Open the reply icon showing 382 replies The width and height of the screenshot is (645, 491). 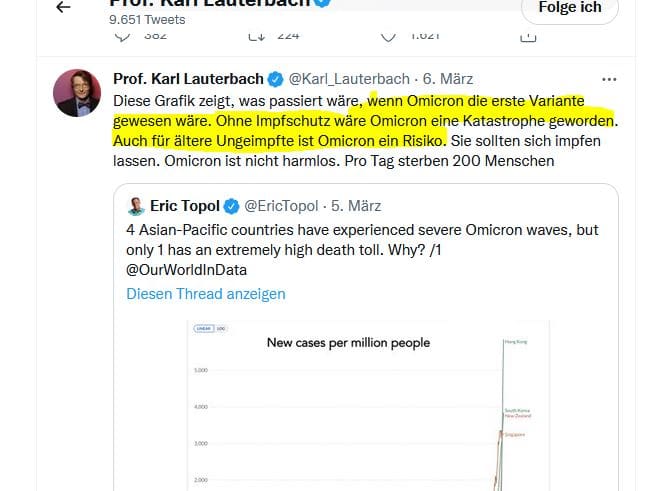(x=122, y=37)
